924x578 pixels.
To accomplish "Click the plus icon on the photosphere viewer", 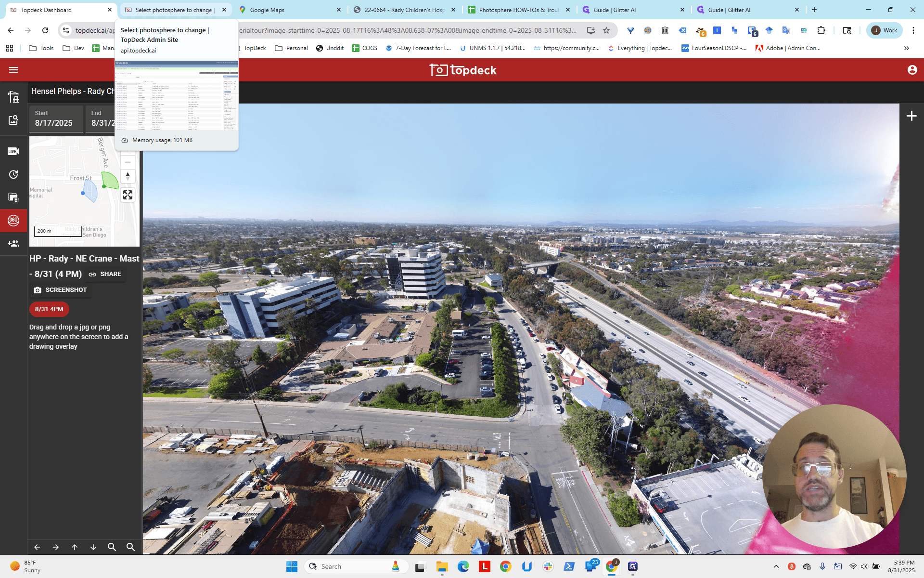I will [x=911, y=116].
